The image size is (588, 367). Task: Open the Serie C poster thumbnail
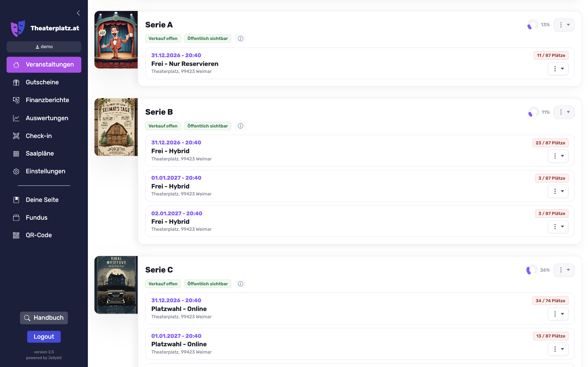pyautogui.click(x=116, y=285)
